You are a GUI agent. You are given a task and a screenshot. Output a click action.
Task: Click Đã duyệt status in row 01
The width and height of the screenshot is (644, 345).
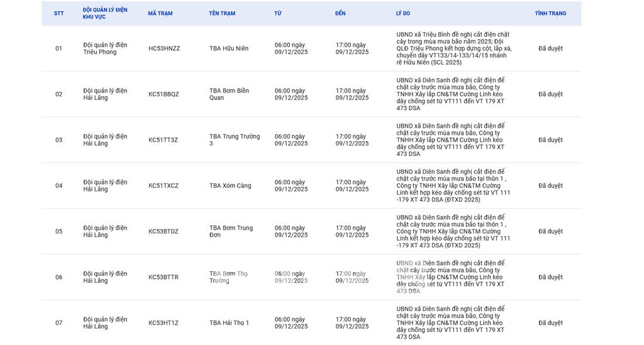[550, 48]
